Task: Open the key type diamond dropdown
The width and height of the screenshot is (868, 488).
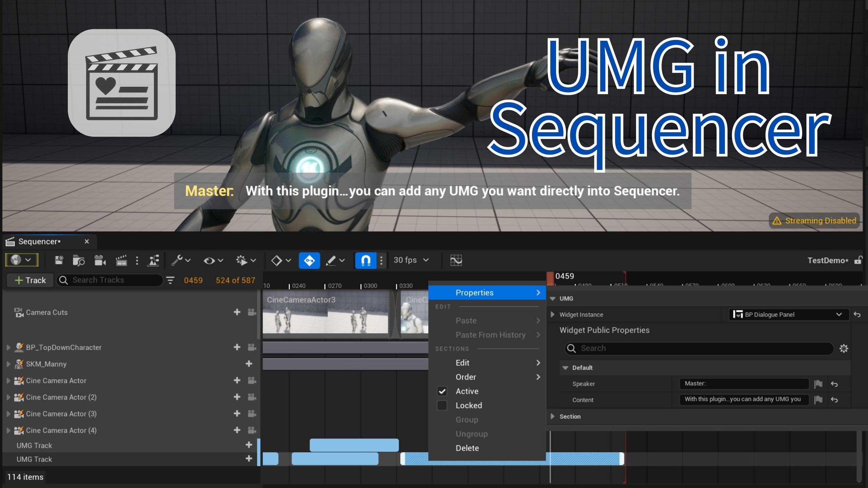Action: coord(281,260)
